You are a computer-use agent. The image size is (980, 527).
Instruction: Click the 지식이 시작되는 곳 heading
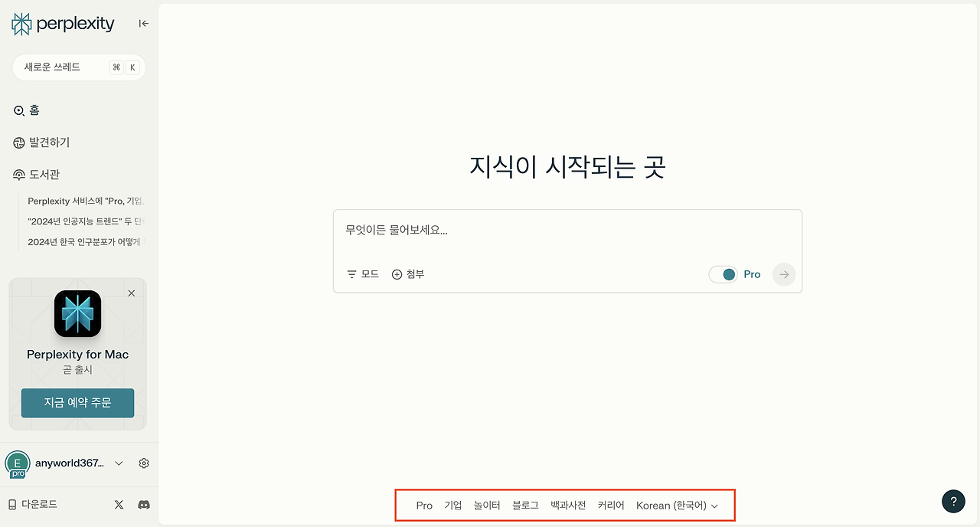pyautogui.click(x=567, y=166)
